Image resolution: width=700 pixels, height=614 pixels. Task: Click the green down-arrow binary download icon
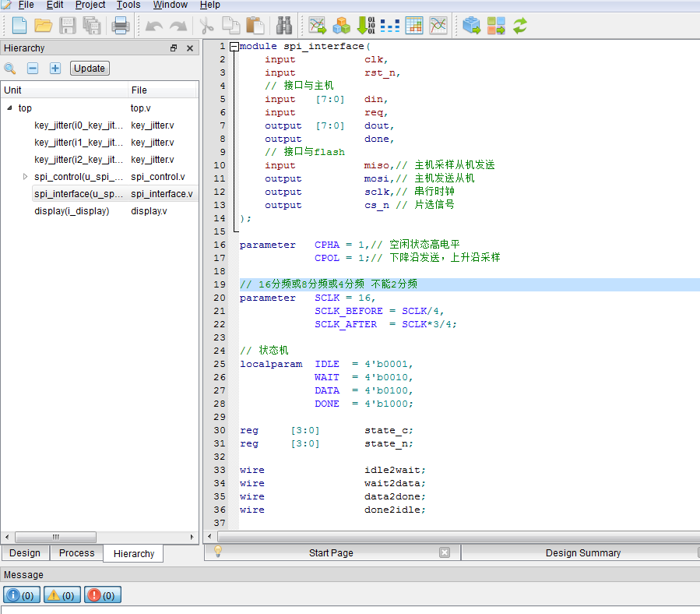pyautogui.click(x=365, y=26)
